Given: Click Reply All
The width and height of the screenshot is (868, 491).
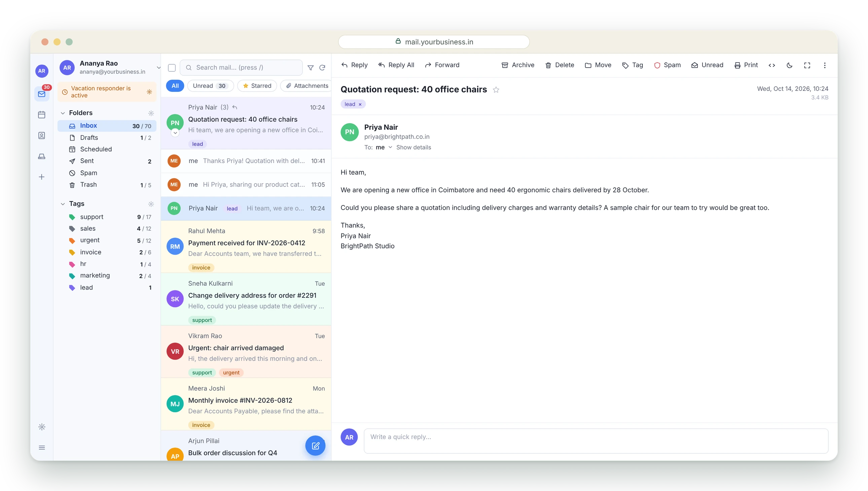Looking at the screenshot, I should pos(396,65).
